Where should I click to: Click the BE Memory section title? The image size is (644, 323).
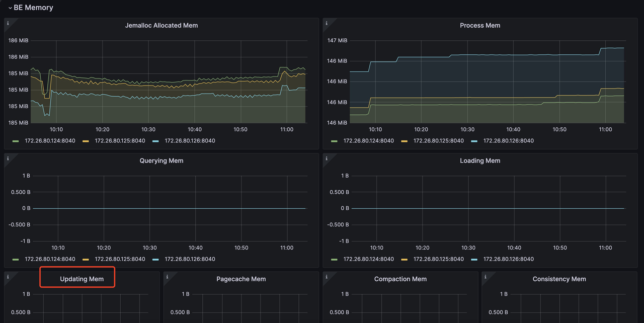coord(34,8)
